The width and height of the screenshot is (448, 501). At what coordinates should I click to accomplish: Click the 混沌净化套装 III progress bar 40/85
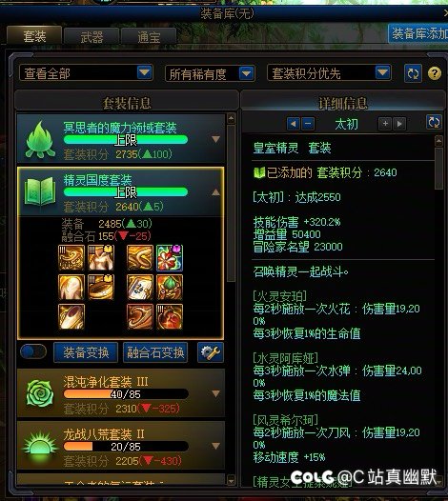(126, 394)
